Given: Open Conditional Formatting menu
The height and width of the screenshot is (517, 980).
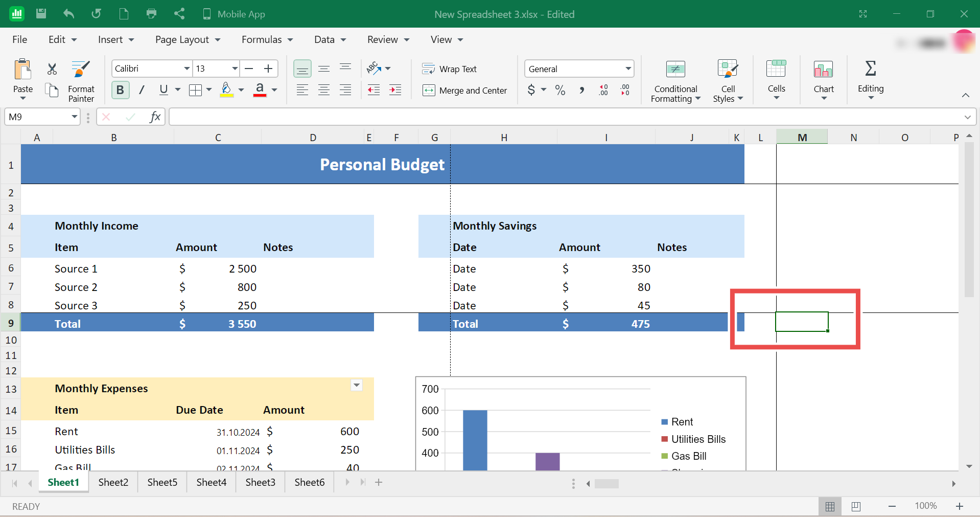Looking at the screenshot, I should pos(675,81).
